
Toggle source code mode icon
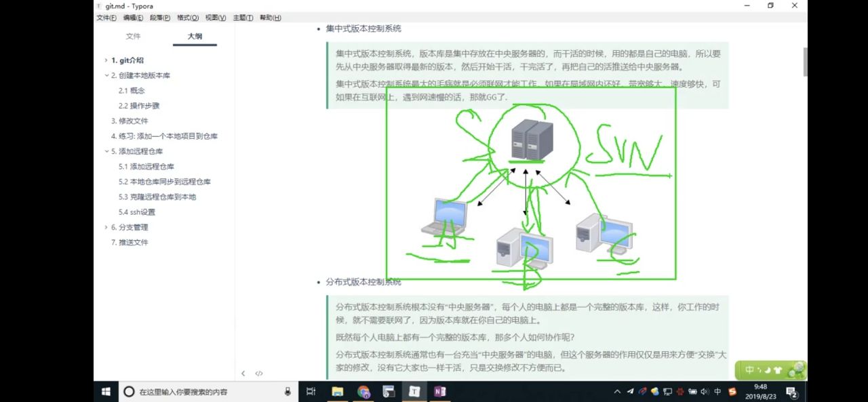pyautogui.click(x=259, y=374)
